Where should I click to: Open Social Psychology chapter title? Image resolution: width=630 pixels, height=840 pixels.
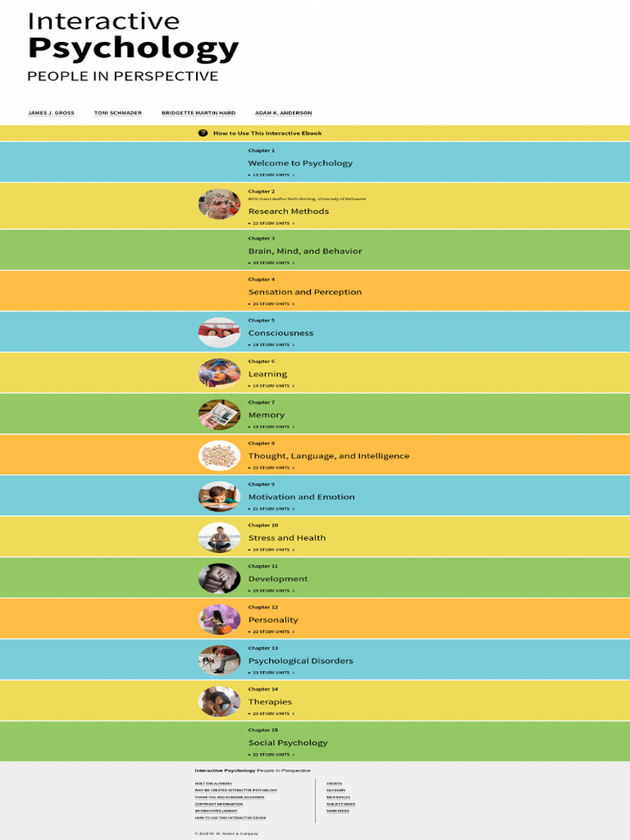(x=288, y=742)
